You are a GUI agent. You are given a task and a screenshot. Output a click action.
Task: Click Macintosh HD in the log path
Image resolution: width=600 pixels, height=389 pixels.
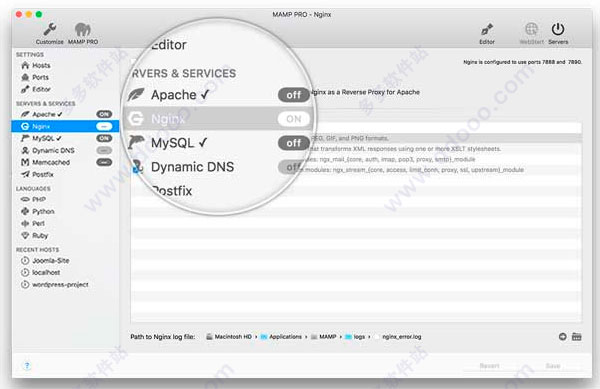pos(229,337)
